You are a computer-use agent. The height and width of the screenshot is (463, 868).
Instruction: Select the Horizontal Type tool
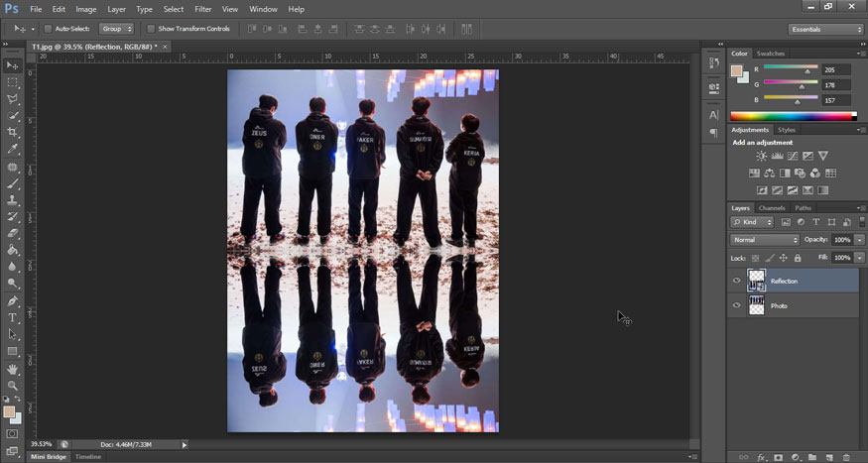tap(13, 317)
